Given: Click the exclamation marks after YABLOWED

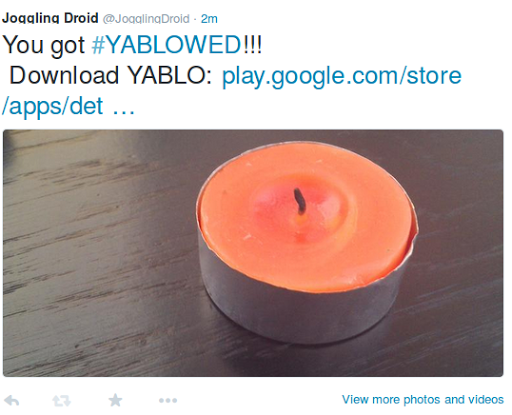Looking at the screenshot, I should coord(252,44).
